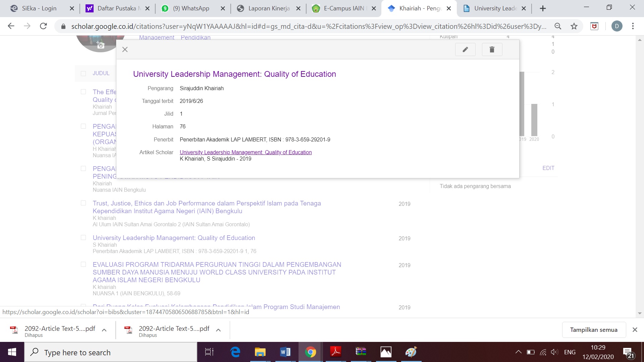
Task: Tick the checkbox beside the JUDUL header
Action: coord(84,73)
